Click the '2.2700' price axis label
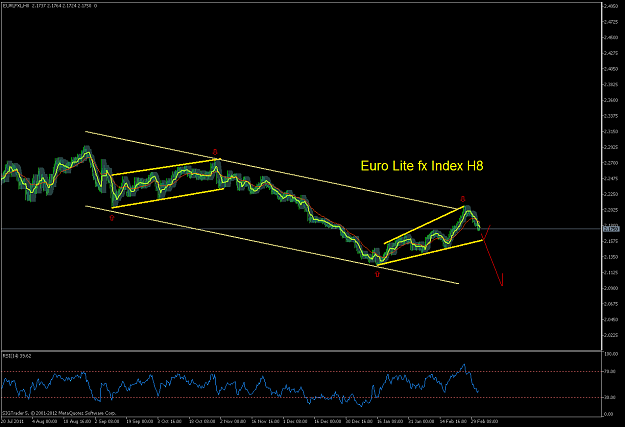Image resolution: width=625 pixels, height=427 pixels. (x=611, y=163)
